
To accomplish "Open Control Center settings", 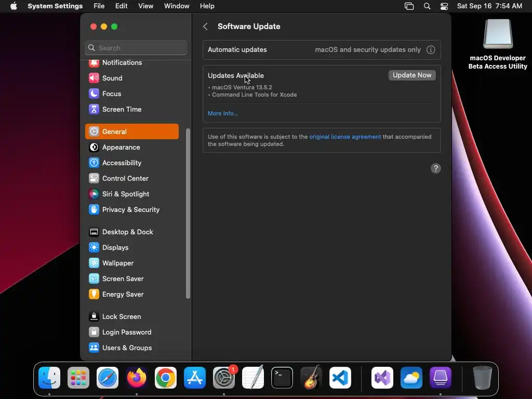I will (131, 179).
